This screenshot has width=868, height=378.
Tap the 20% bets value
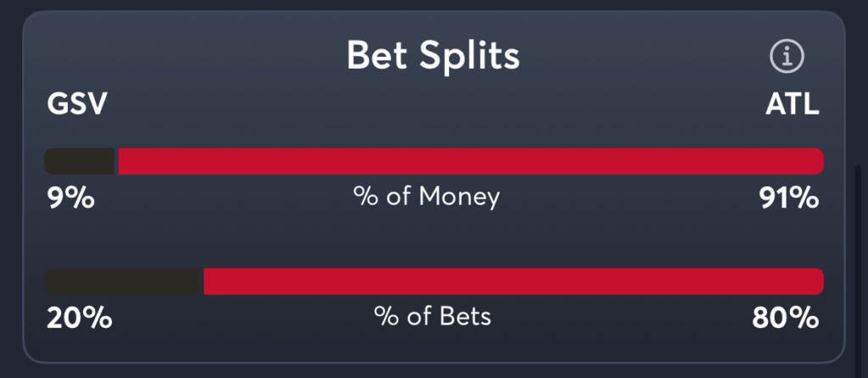coord(79,318)
